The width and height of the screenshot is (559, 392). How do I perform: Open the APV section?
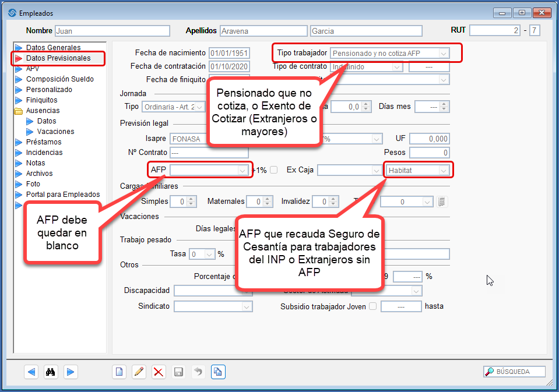[33, 68]
